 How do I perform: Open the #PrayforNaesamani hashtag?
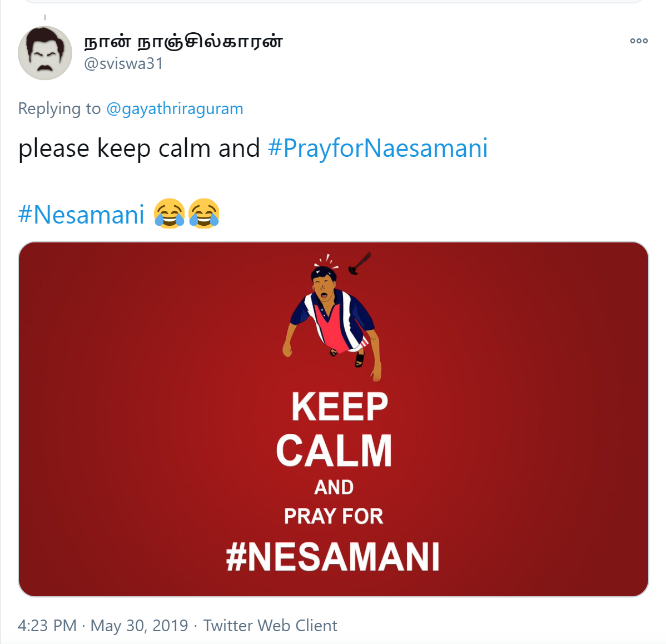point(377,148)
